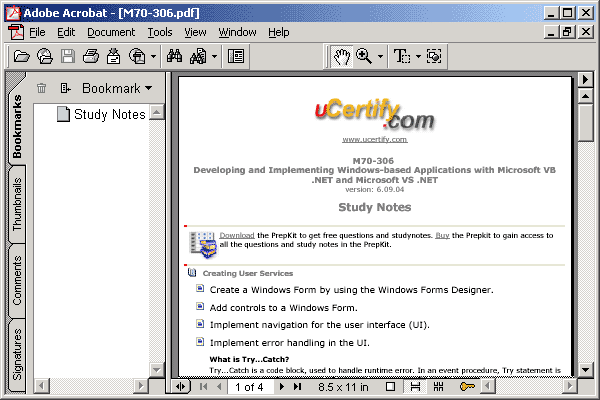Screen dimensions: 600x400
Task: Toggle Continuous-Facing page layout icon
Action: (x=439, y=387)
